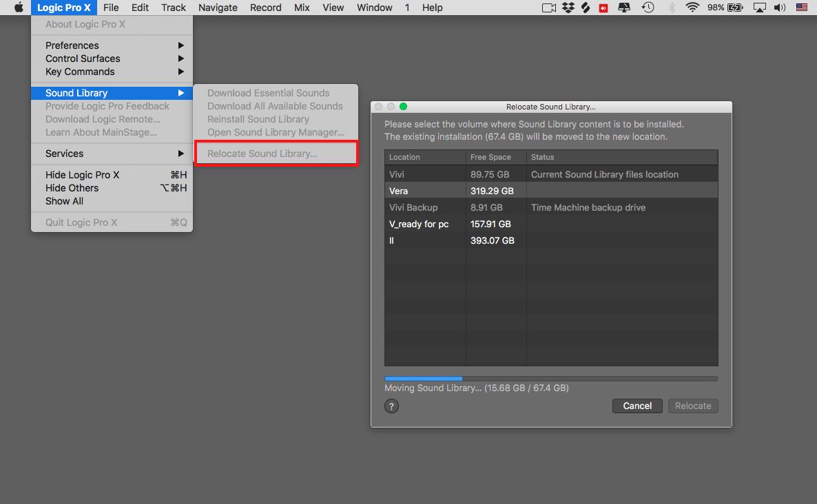Image resolution: width=817 pixels, height=504 pixels.
Task: Select the V_ready for pc volume
Action: click(x=551, y=224)
